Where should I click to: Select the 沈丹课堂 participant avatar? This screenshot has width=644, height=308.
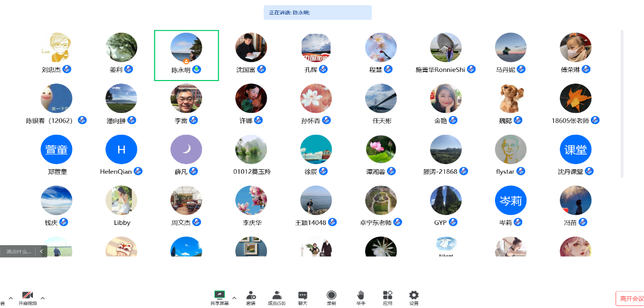tap(576, 149)
